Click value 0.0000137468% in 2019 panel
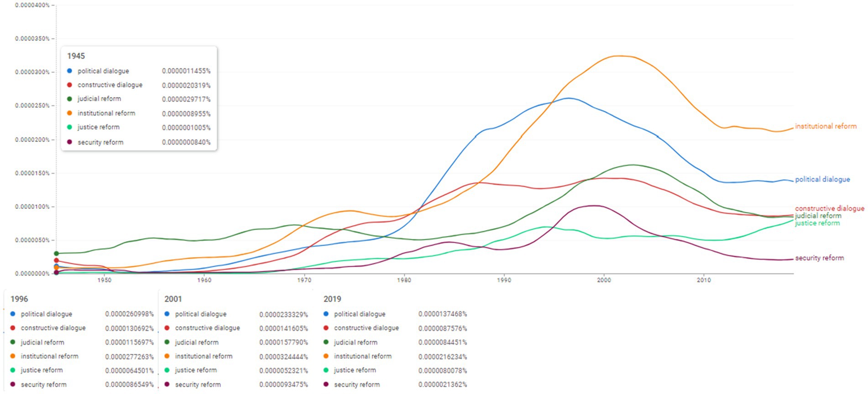This screenshot has width=868, height=394. (x=443, y=314)
